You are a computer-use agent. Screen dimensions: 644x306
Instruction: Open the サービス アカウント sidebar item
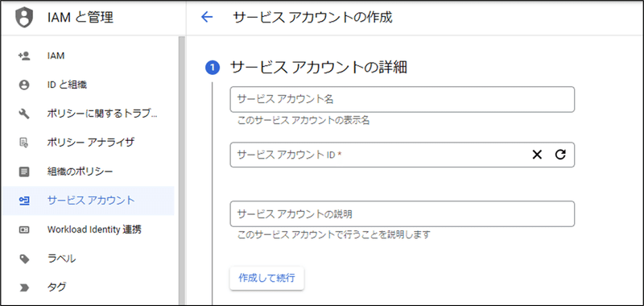click(89, 201)
